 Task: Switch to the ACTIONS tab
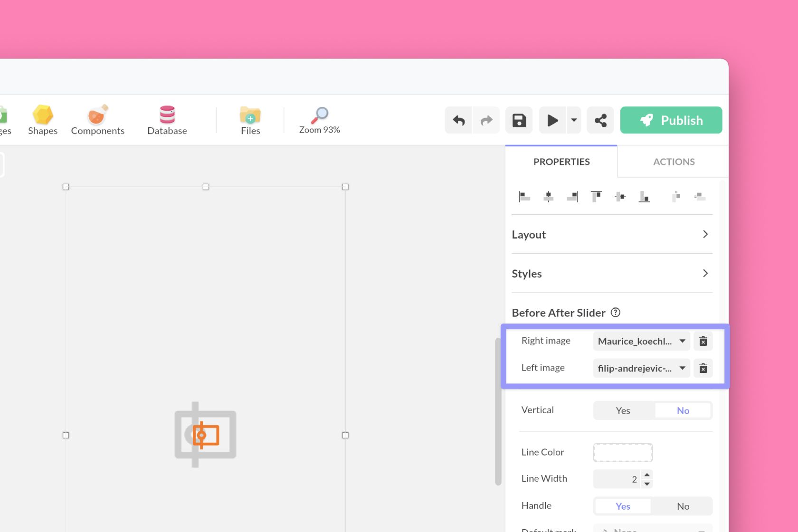[x=674, y=162]
